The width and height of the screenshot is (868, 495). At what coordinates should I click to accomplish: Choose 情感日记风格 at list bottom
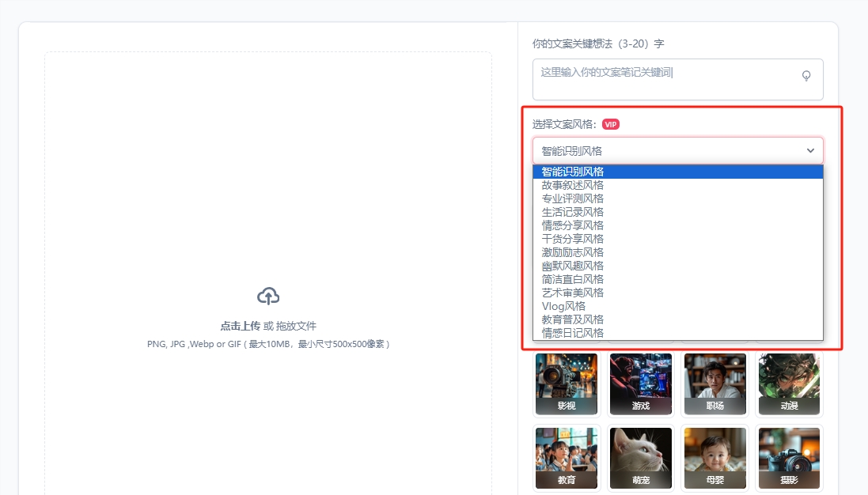(573, 333)
